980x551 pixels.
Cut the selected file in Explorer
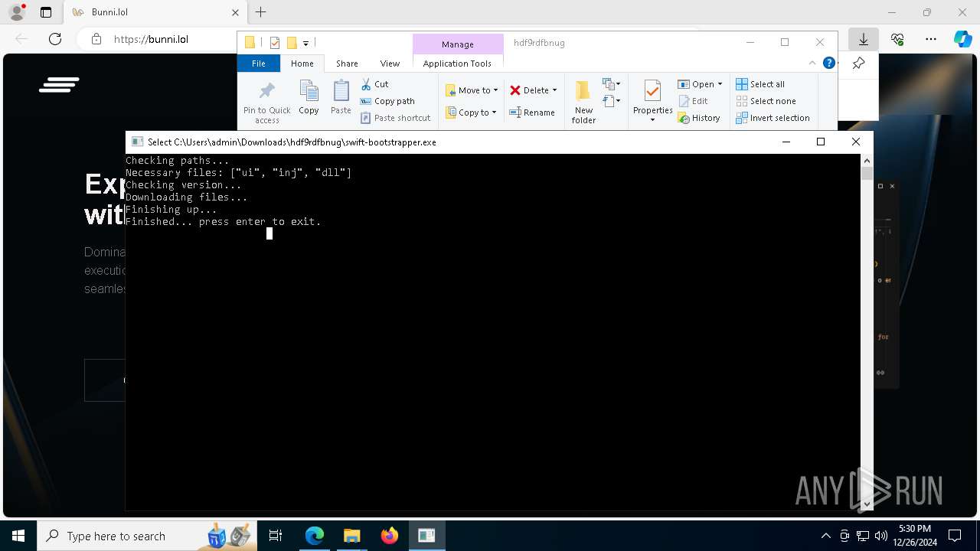click(375, 84)
